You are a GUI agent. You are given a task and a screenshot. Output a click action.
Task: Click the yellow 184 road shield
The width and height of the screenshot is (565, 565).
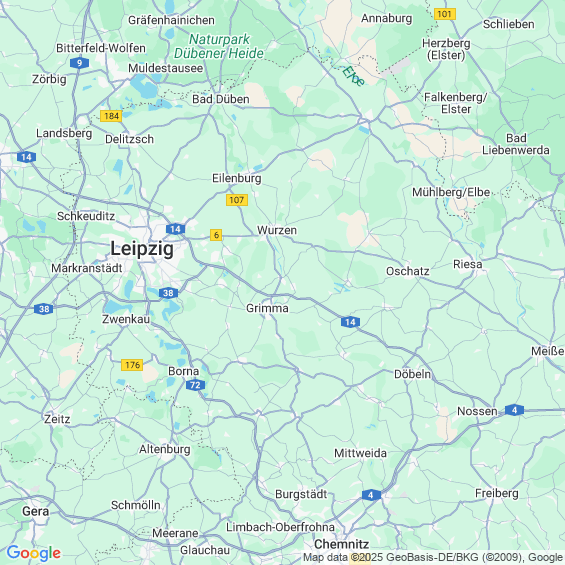click(x=111, y=116)
